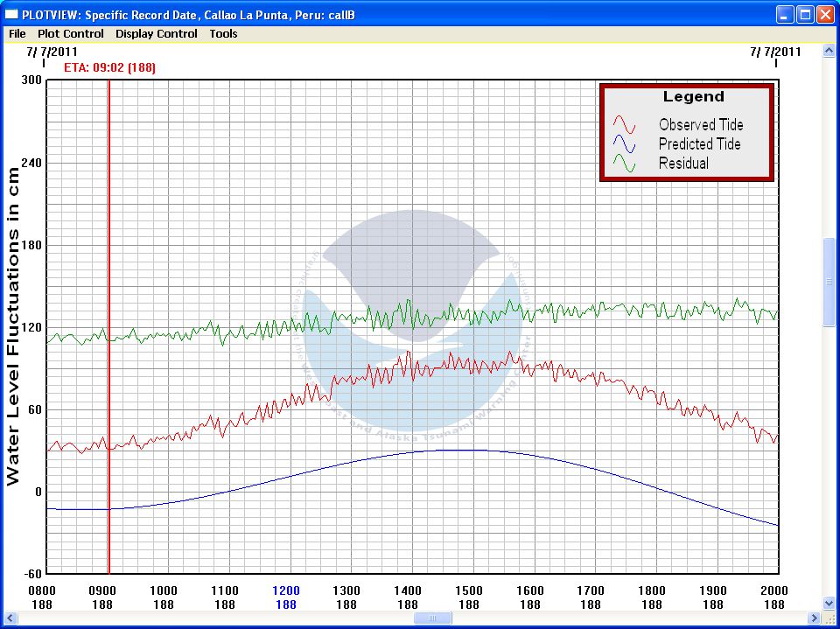Click the Observed Tide red legend swatch
Image resolution: width=840 pixels, height=629 pixels.
pos(624,125)
